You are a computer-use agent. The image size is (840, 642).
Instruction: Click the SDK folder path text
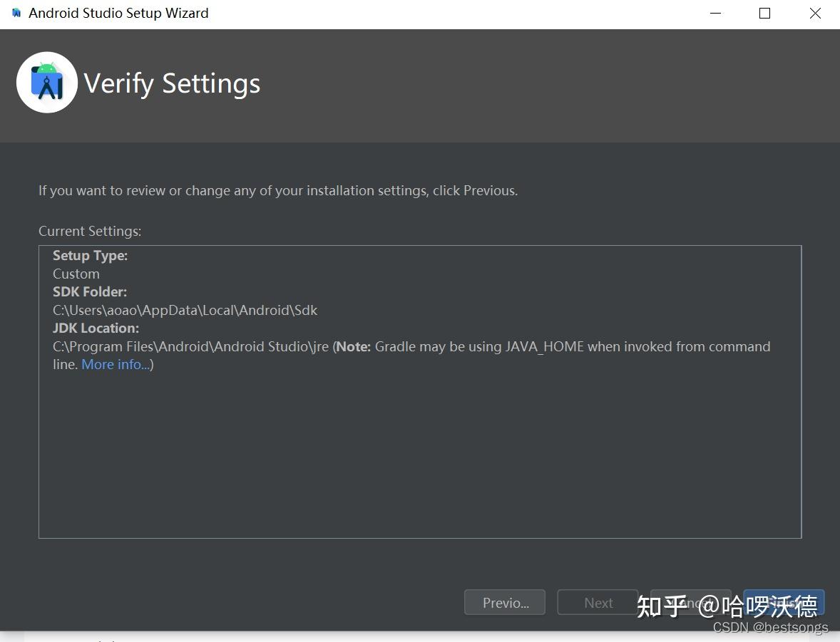(x=185, y=311)
